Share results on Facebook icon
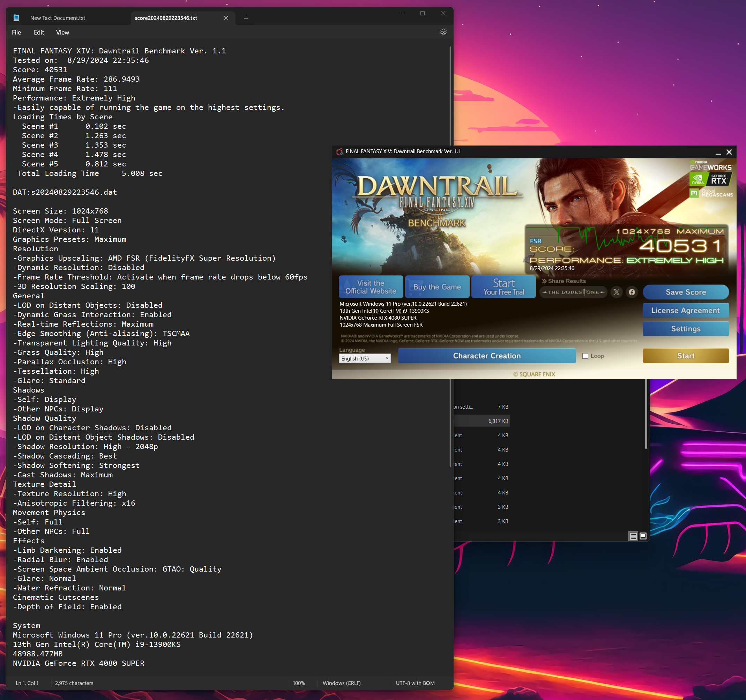The height and width of the screenshot is (700, 746). point(632,292)
